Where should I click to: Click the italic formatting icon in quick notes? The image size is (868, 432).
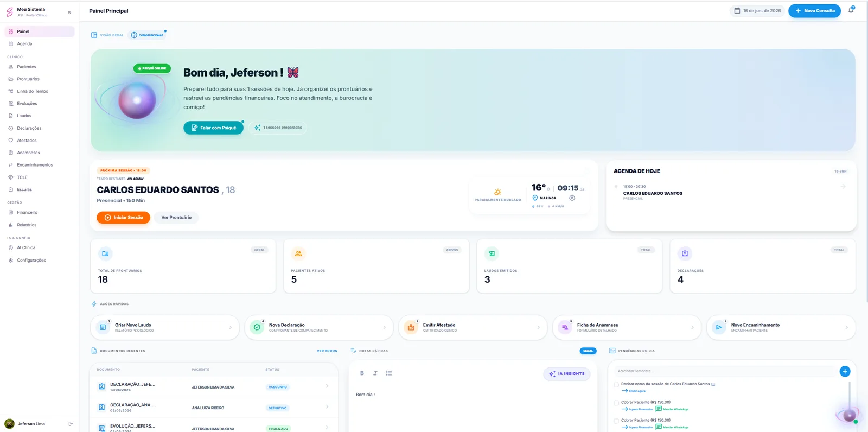pos(375,373)
